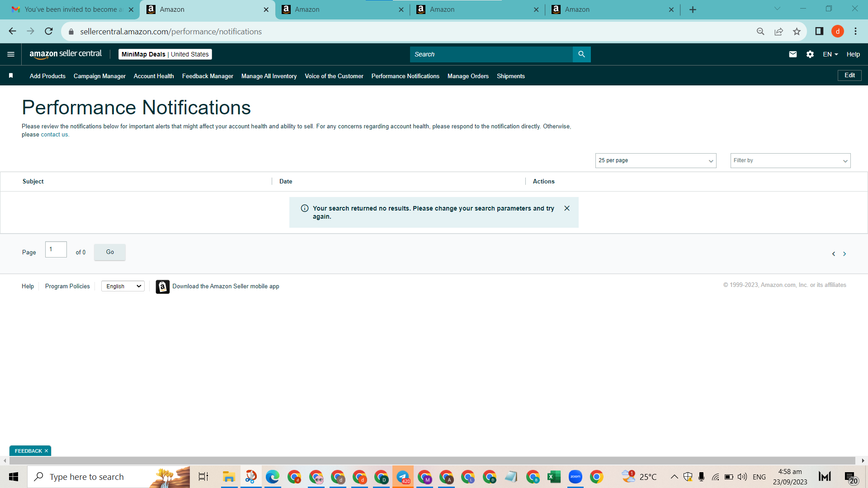Go to previous page arrow
868x488 pixels.
tap(834, 254)
